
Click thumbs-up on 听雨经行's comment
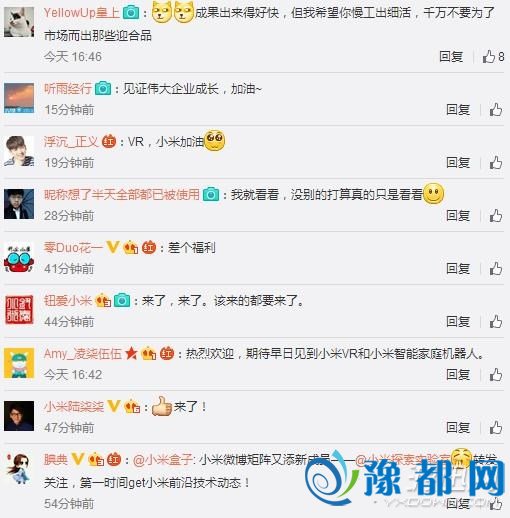(x=496, y=110)
